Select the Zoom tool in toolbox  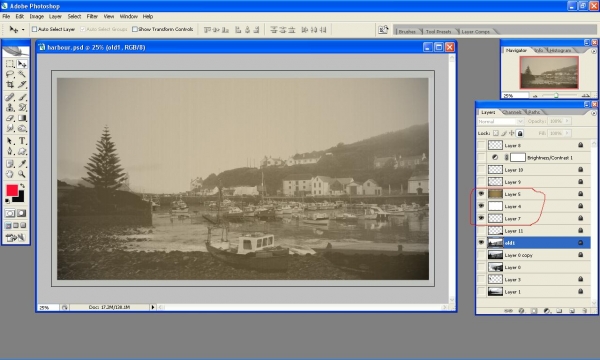pyautogui.click(x=22, y=174)
